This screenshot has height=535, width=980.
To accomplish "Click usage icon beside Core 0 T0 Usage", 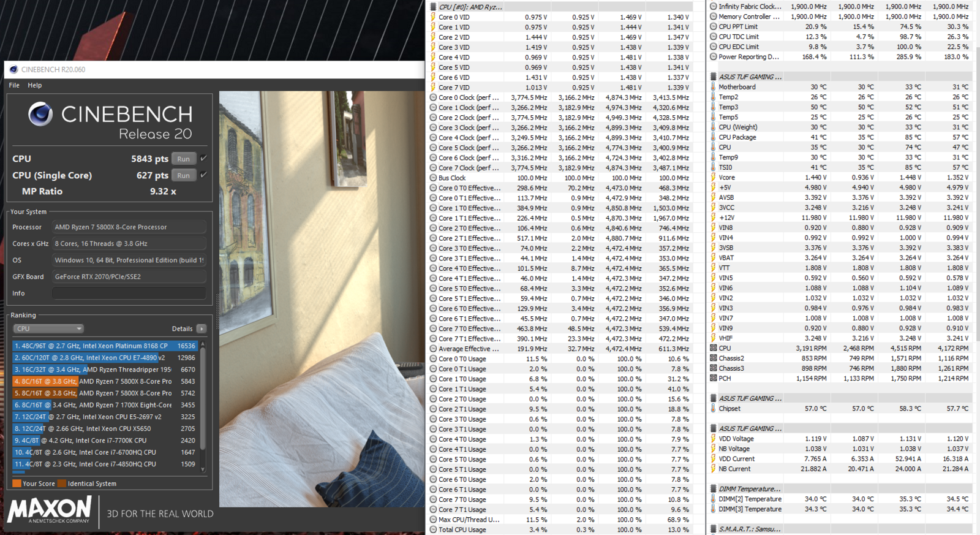I will (x=433, y=359).
